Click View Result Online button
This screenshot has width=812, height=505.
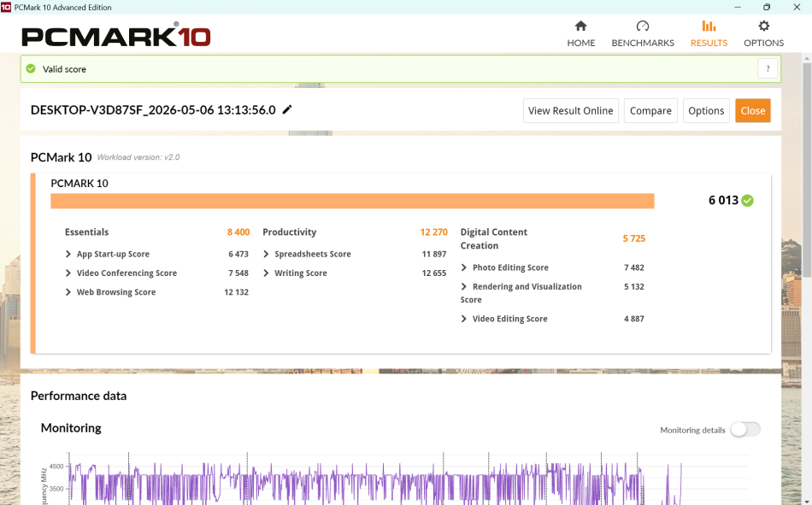[571, 111]
